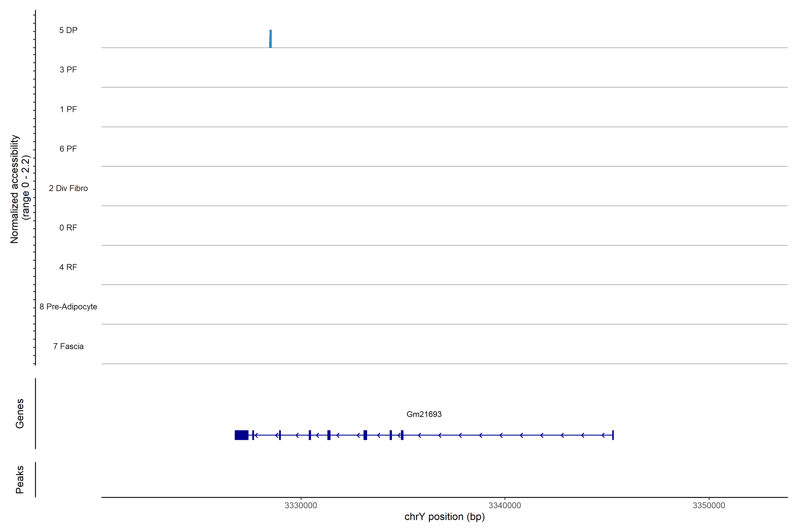
Task: Click the rightmost transcript start tick of Gm21693
Action: pos(613,435)
